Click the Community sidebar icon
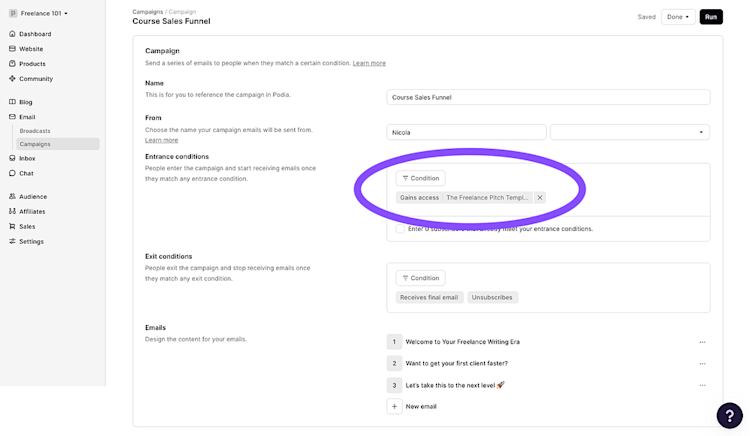Image resolution: width=750 pixels, height=436 pixels. [12, 79]
